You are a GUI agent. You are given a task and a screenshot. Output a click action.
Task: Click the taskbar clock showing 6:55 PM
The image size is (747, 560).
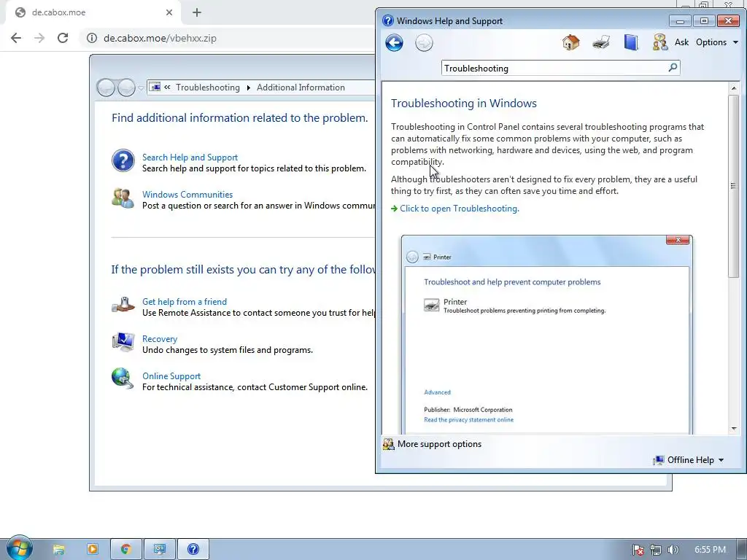[710, 550]
